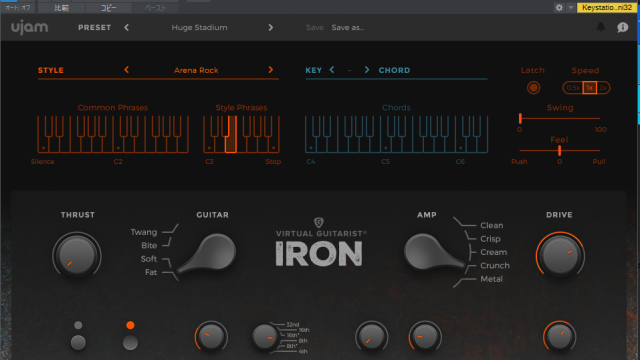640x360 pixels.
Task: Click Save preset button
Action: 315,27
